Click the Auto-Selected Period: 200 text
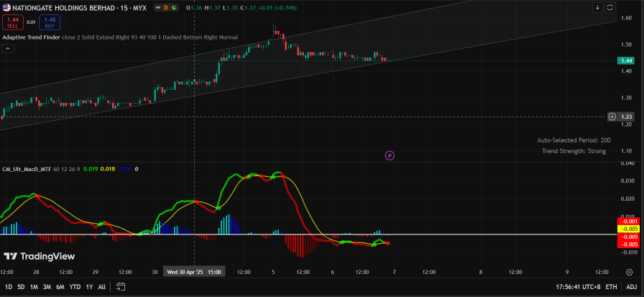Image resolution: width=644 pixels, height=297 pixels. tap(574, 140)
